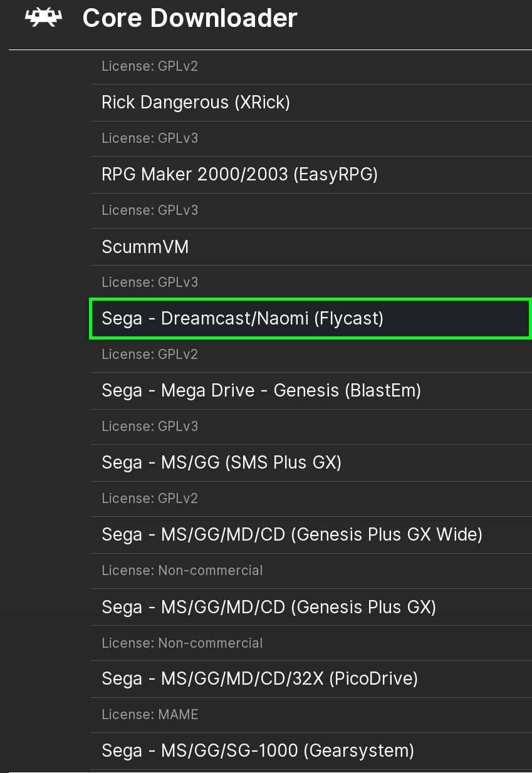
Task: Click the Core Downloader title heading
Action: pyautogui.click(x=189, y=19)
